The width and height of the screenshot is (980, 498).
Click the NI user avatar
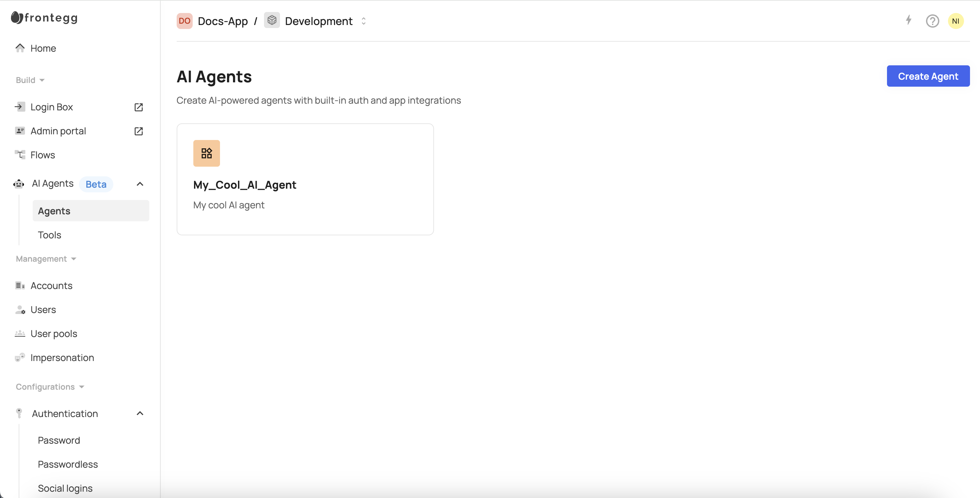click(x=955, y=21)
